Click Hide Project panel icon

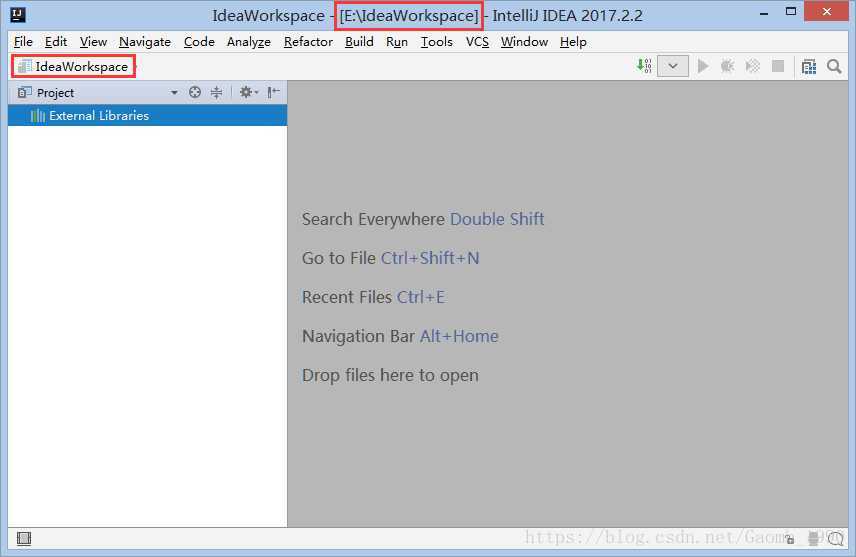(274, 92)
